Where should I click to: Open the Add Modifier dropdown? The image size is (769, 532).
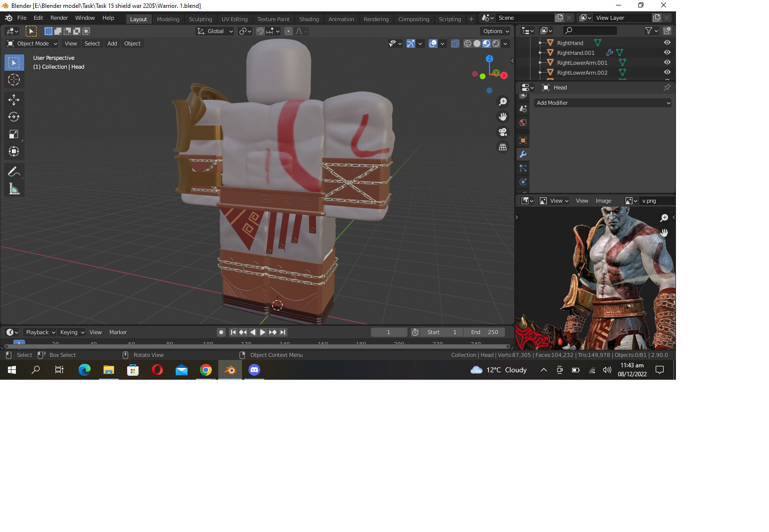pyautogui.click(x=602, y=102)
